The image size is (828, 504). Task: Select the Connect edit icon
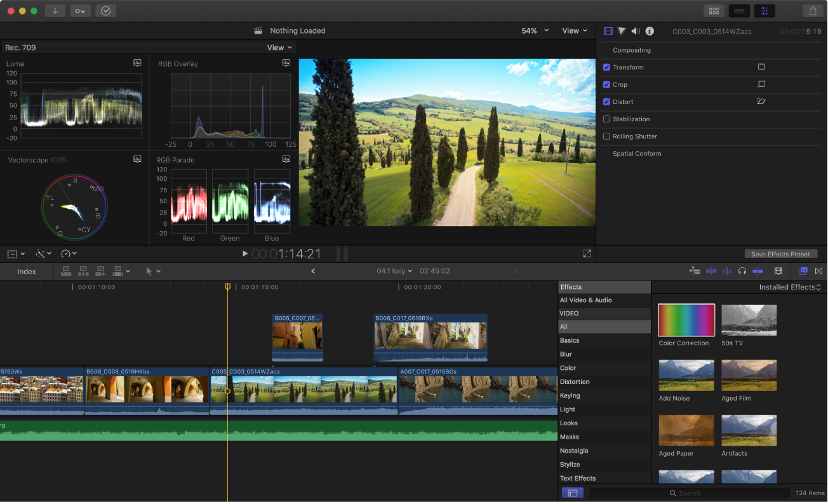click(66, 271)
